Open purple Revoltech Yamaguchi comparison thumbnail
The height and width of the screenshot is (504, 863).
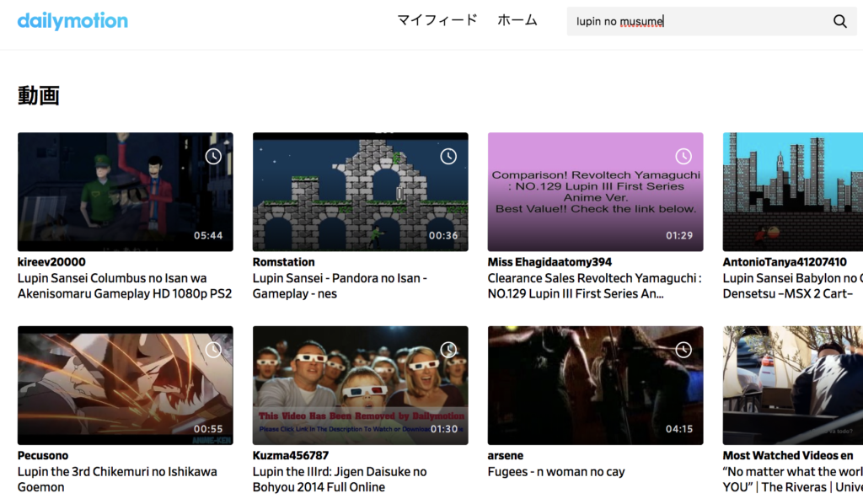pos(596,192)
